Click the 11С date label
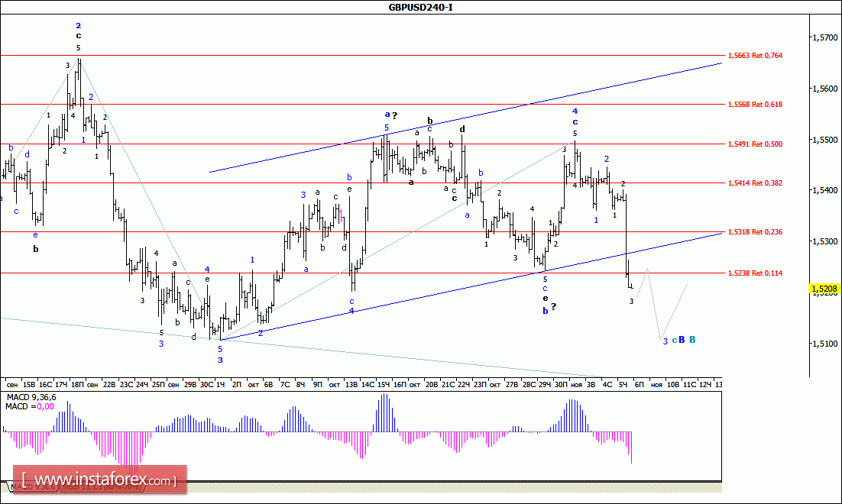Image resolution: width=842 pixels, height=504 pixels. point(689,384)
